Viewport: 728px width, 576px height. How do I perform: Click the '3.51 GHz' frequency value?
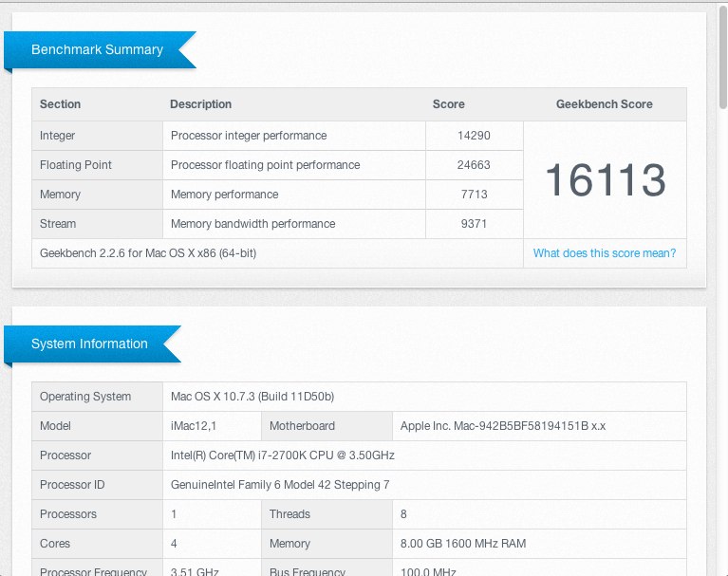[x=195, y=571]
